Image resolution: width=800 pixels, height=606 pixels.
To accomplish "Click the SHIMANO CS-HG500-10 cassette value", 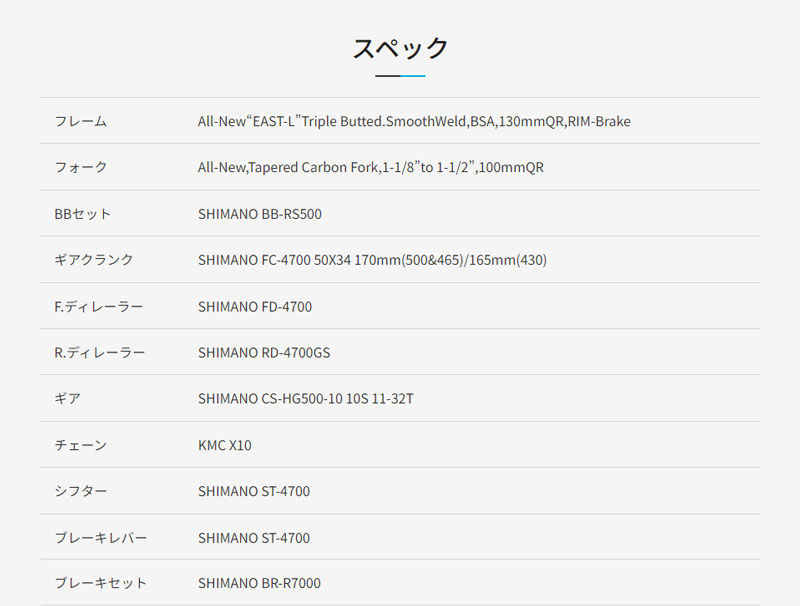I will [306, 398].
